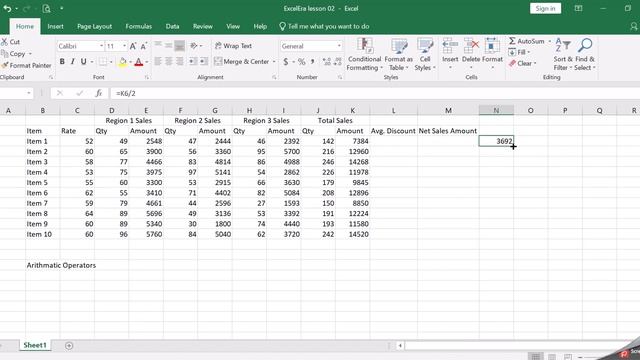Click AutoSum button
The image size is (640, 360).
(527, 41)
